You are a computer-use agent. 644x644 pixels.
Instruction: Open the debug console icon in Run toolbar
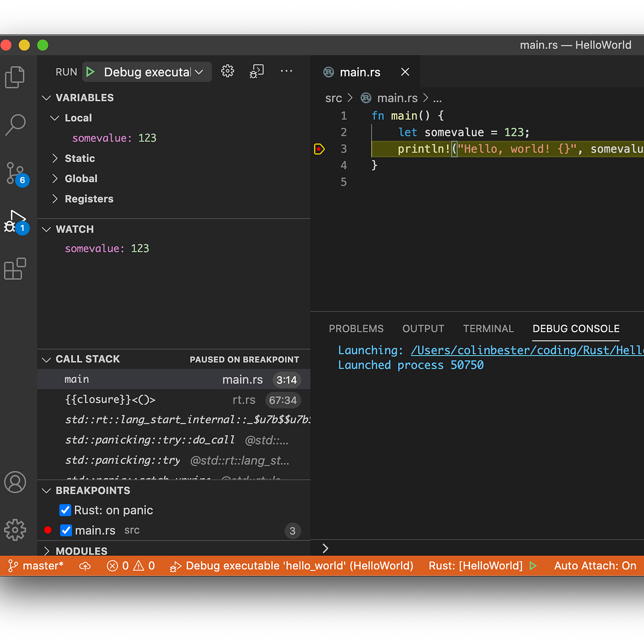[x=257, y=71]
